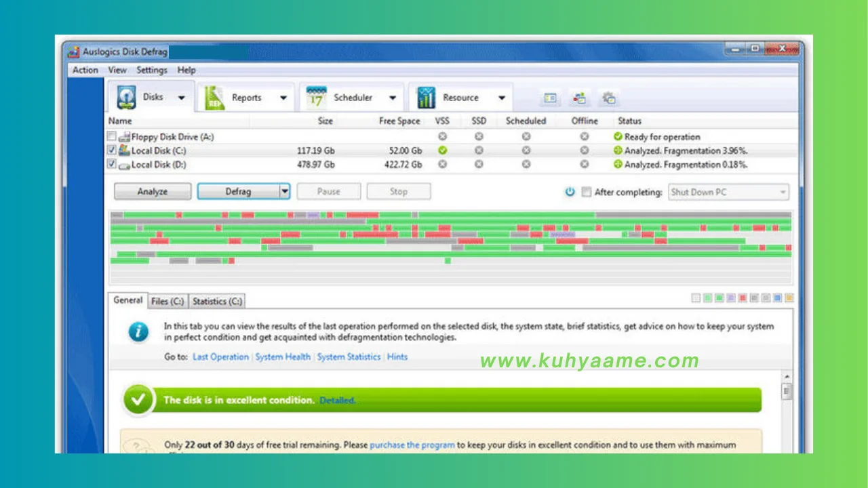868x488 pixels.
Task: Click the green VSS check for Local Disk (C:)
Action: click(x=443, y=150)
